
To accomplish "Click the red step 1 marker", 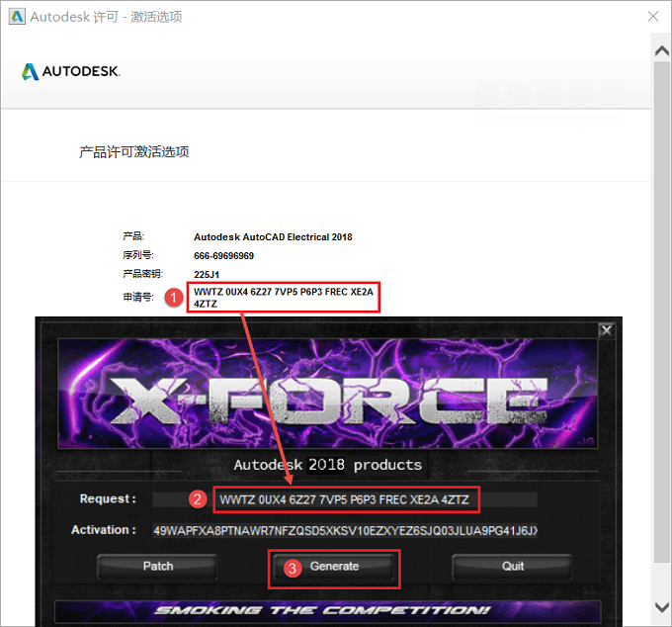I will tap(174, 298).
